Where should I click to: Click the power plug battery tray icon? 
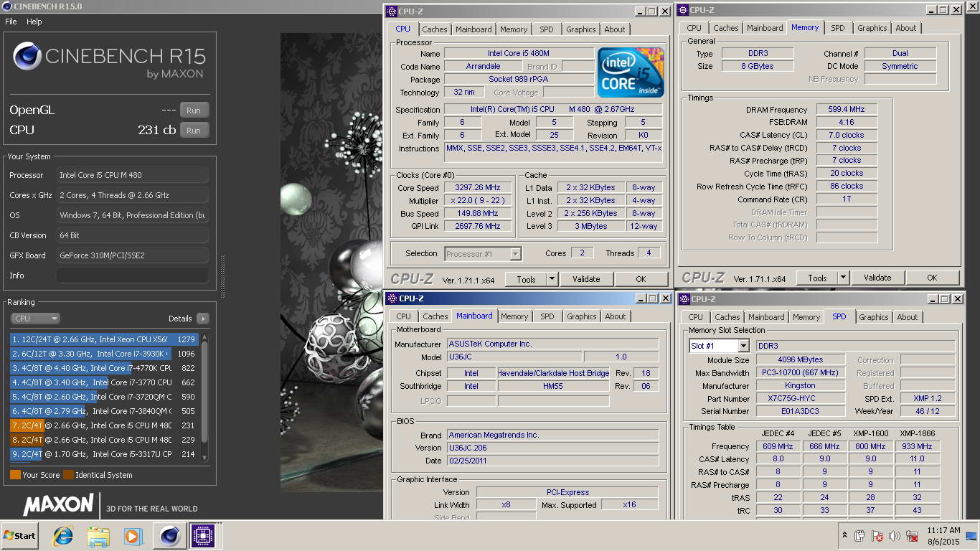coord(859,536)
